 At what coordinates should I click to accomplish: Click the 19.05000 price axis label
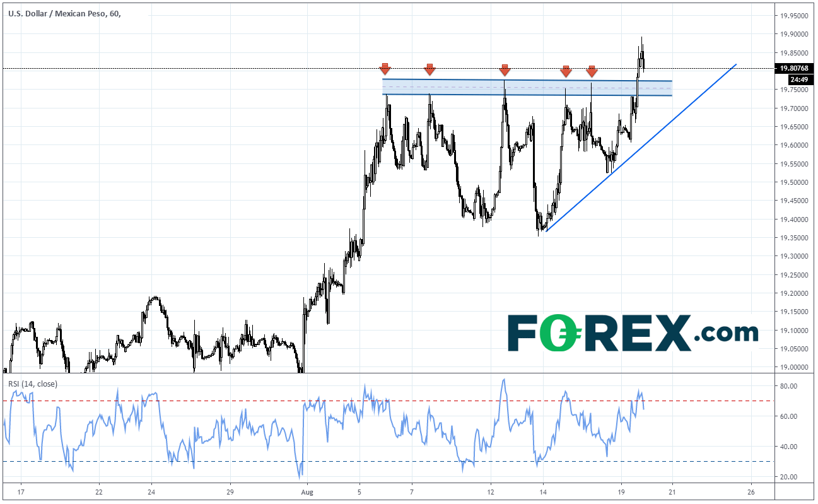tap(794, 349)
